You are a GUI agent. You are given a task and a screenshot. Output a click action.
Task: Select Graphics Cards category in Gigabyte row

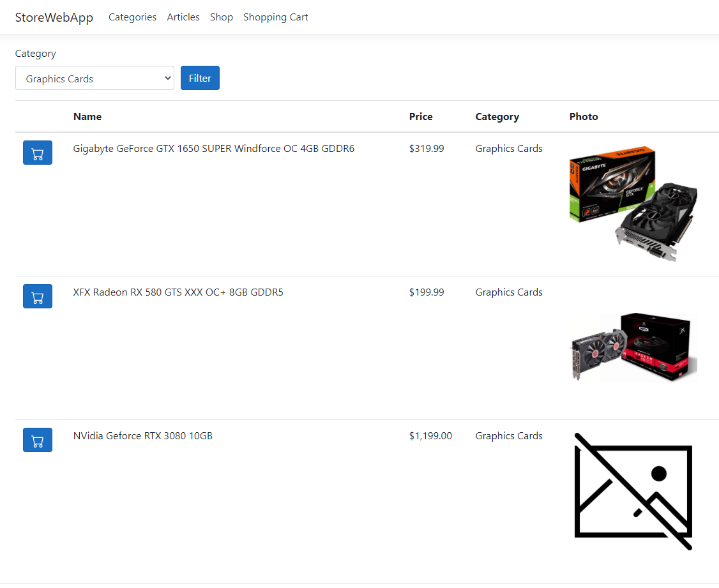click(509, 149)
